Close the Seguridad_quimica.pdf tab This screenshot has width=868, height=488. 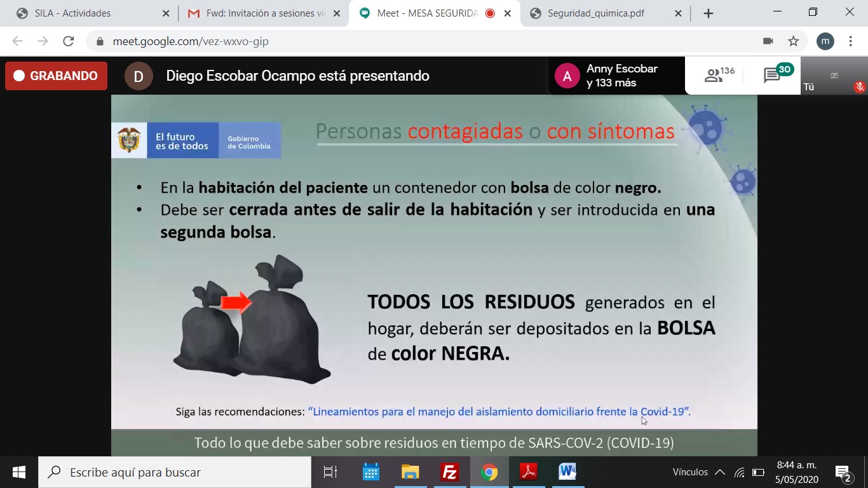(679, 13)
